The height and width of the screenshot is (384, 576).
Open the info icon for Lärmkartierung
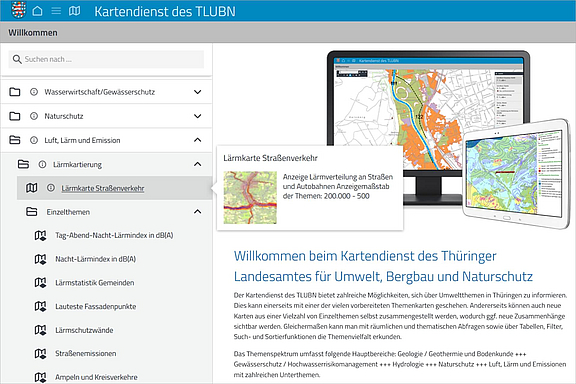(42, 164)
